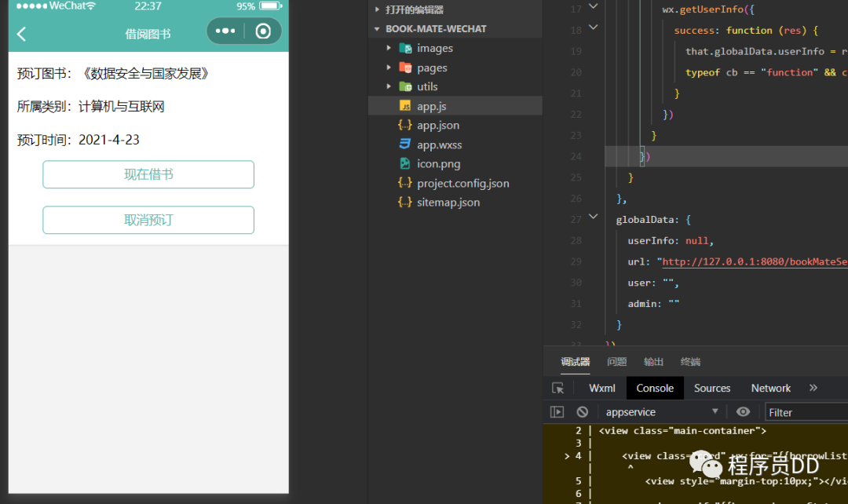The image size is (848, 504).
Task: Click the braces icon of project.config.json
Action: [x=405, y=183]
